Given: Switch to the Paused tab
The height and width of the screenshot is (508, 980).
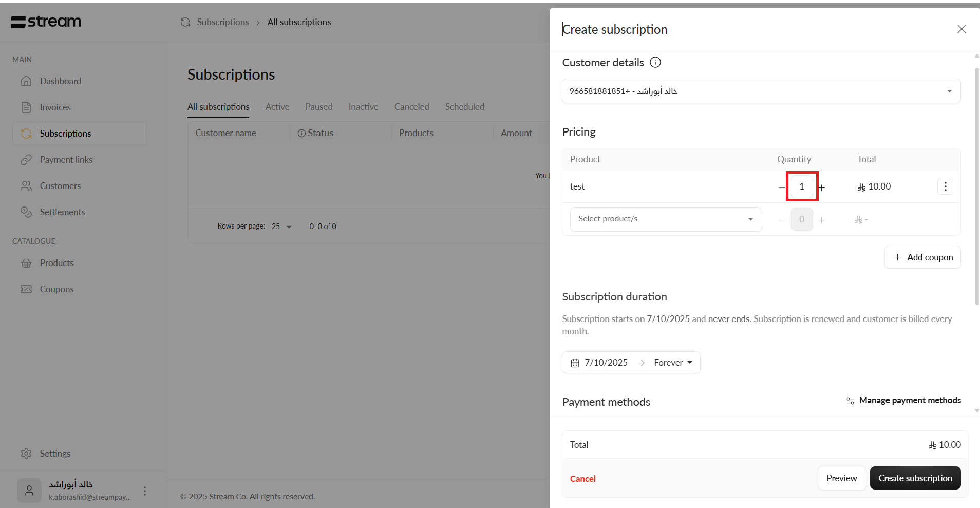Looking at the screenshot, I should pyautogui.click(x=318, y=107).
